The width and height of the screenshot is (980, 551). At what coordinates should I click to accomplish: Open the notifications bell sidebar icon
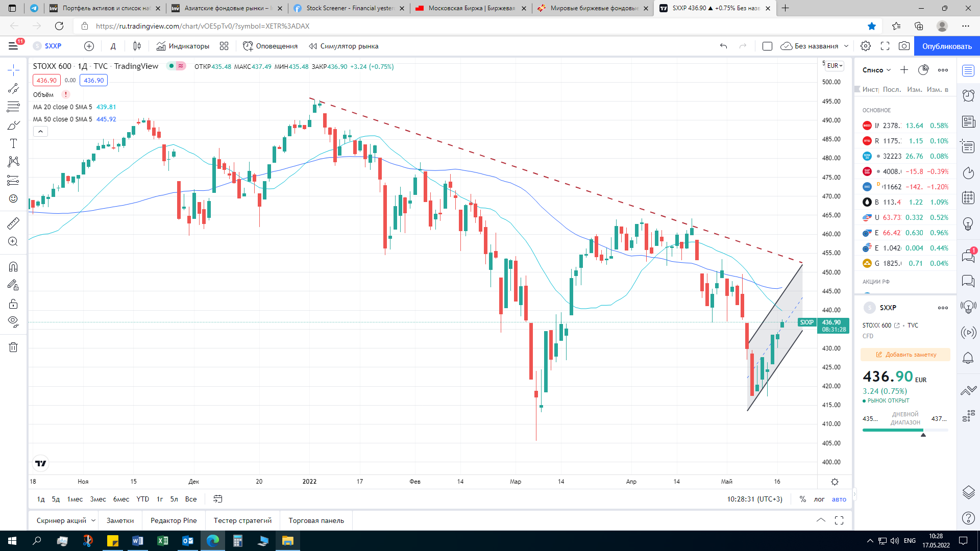[x=968, y=358]
